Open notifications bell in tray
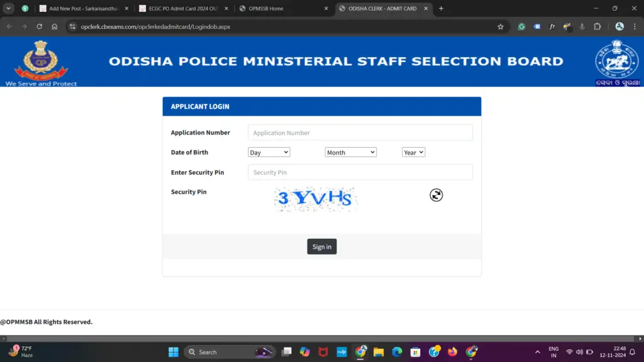644x362 pixels. 633,352
